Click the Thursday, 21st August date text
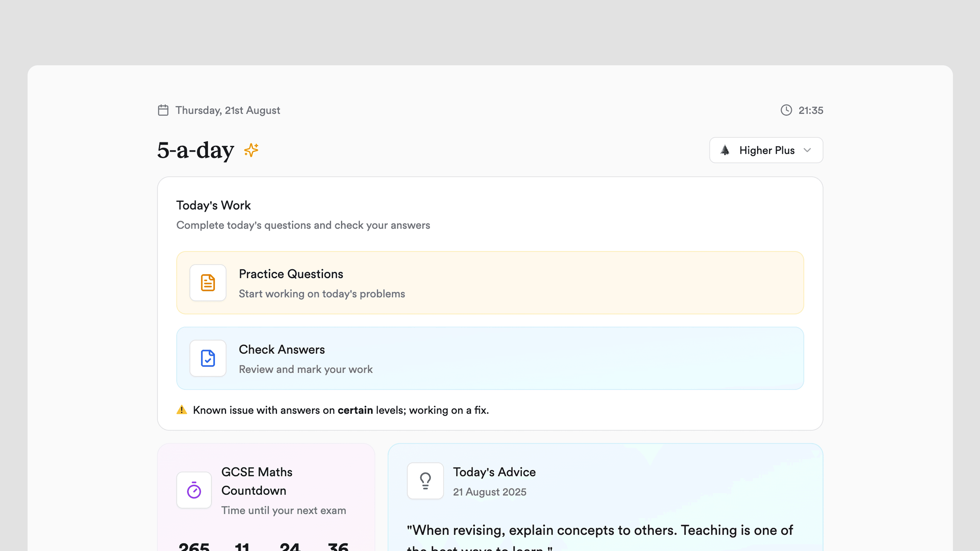The height and width of the screenshot is (551, 980). point(227,110)
